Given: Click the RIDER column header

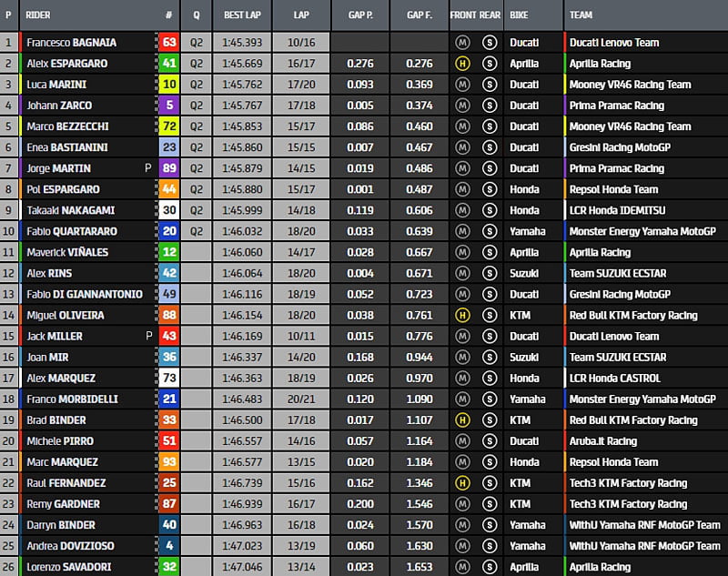Looking at the screenshot, I should coord(38,15).
